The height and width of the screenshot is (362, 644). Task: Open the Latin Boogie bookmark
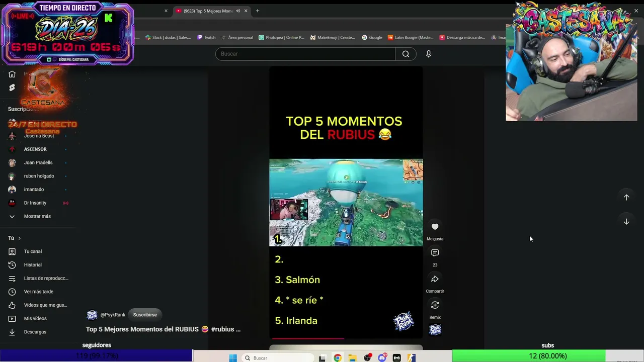(x=411, y=37)
